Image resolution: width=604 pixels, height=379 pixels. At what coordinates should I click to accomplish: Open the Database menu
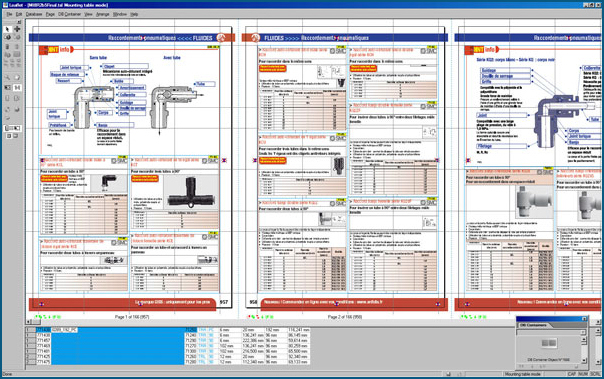click(x=34, y=14)
